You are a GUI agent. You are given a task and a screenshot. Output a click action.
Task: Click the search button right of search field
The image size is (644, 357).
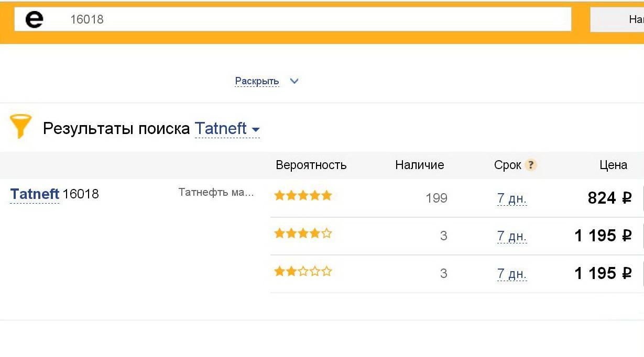[617, 19]
